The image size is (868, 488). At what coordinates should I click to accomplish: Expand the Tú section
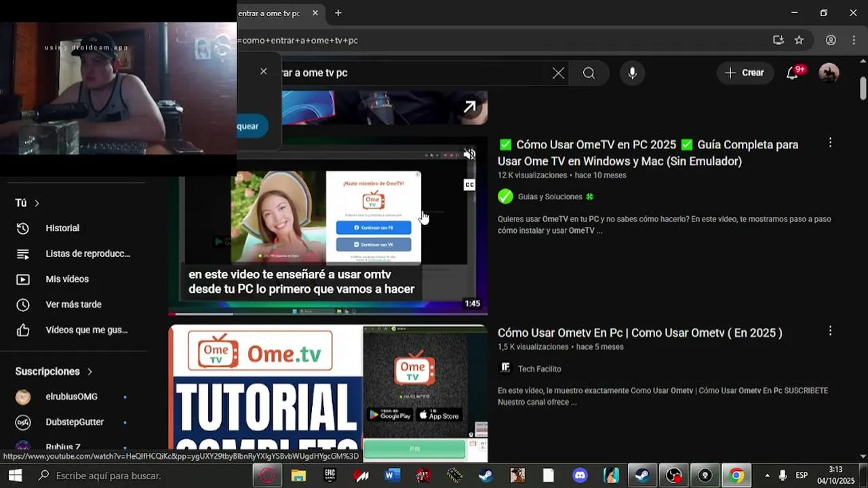tap(27, 203)
